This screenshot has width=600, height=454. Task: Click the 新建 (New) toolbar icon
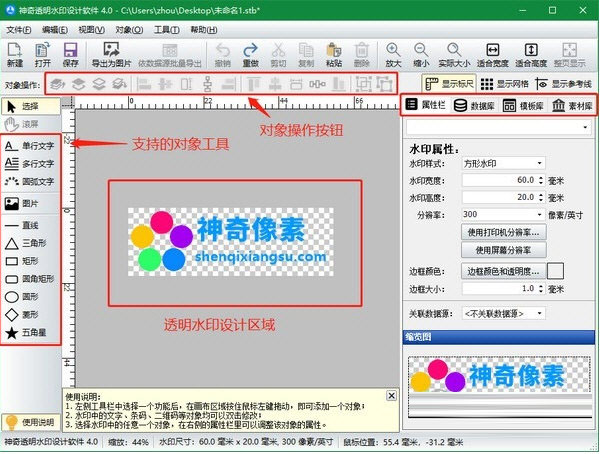coord(17,53)
